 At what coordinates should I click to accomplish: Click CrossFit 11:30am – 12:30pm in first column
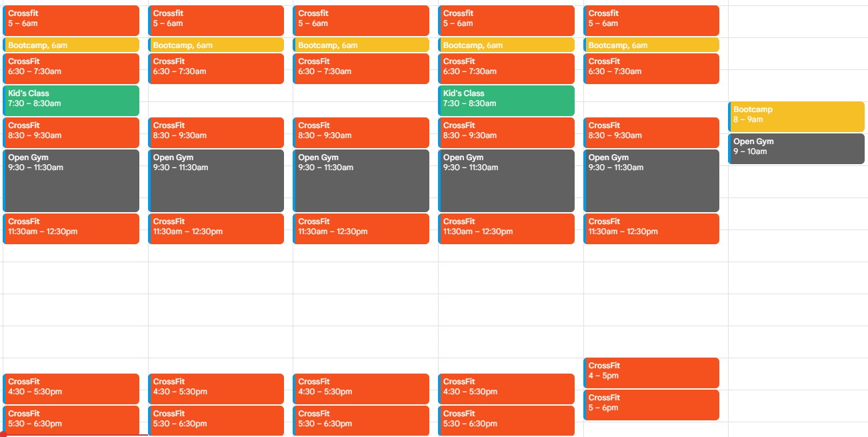[x=71, y=229]
